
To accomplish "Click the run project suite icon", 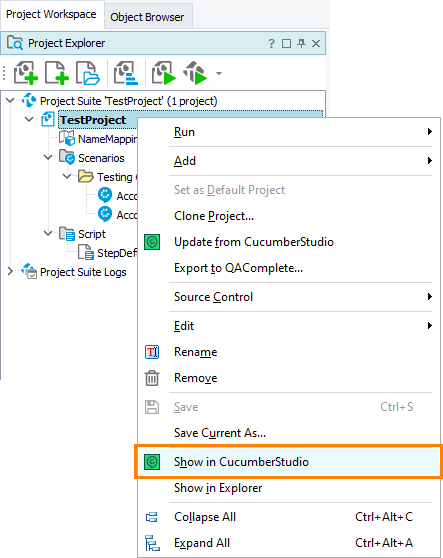I will (195, 73).
